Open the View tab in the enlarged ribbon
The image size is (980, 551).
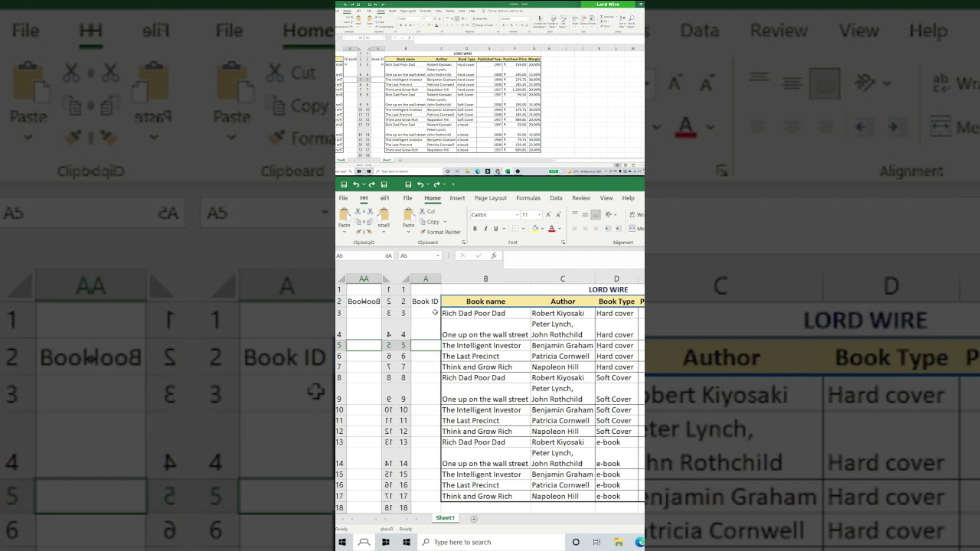click(606, 198)
